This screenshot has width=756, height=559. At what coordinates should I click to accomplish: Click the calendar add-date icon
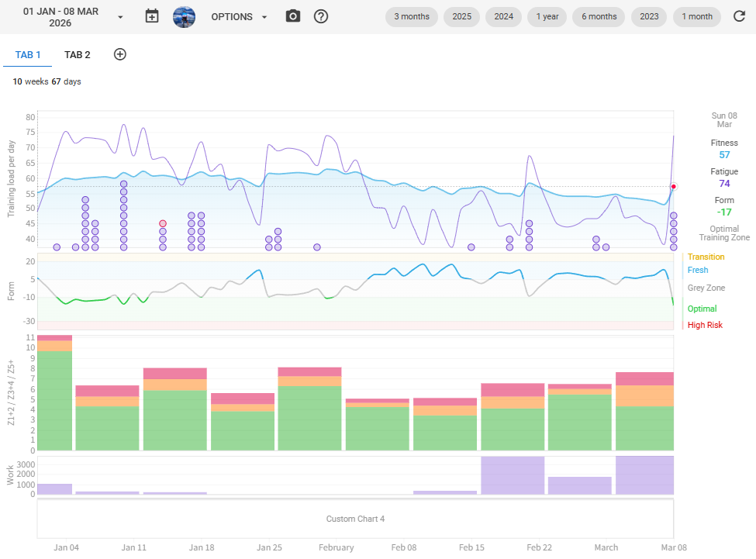point(152,16)
